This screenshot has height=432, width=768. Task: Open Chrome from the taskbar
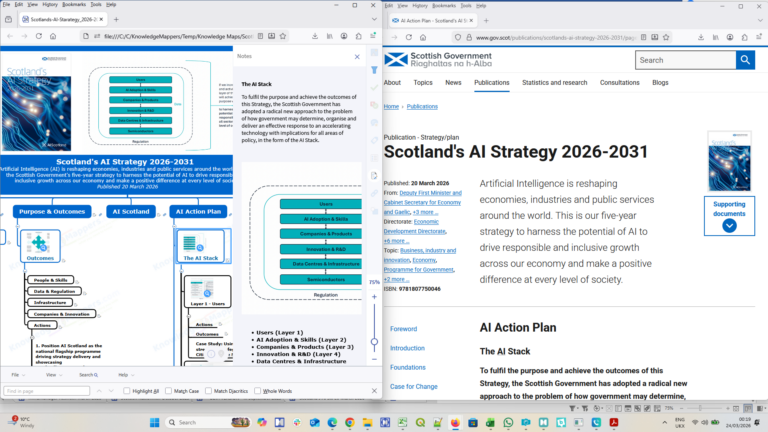coord(350,422)
